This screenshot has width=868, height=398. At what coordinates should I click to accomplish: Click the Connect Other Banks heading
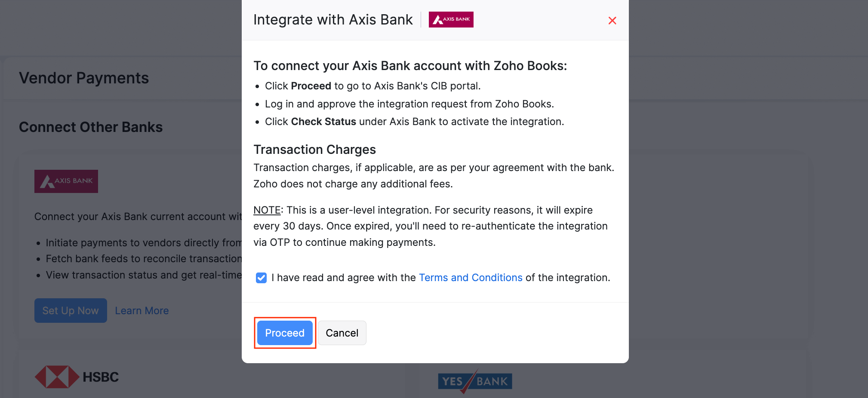pos(91,127)
